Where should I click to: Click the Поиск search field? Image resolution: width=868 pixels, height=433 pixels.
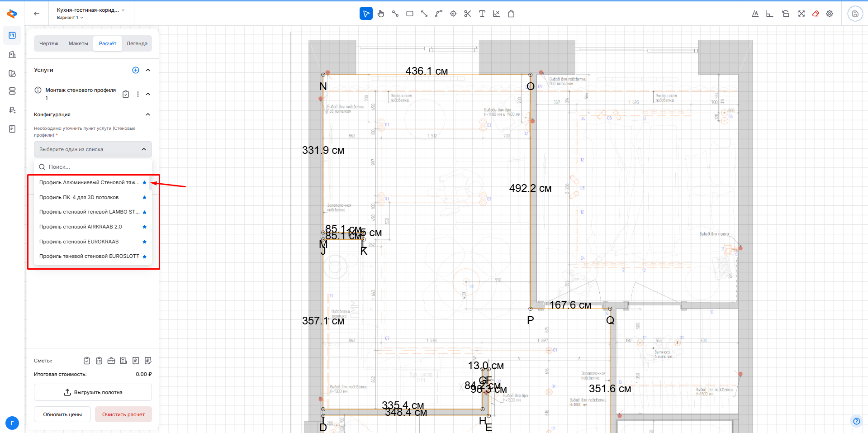point(95,167)
